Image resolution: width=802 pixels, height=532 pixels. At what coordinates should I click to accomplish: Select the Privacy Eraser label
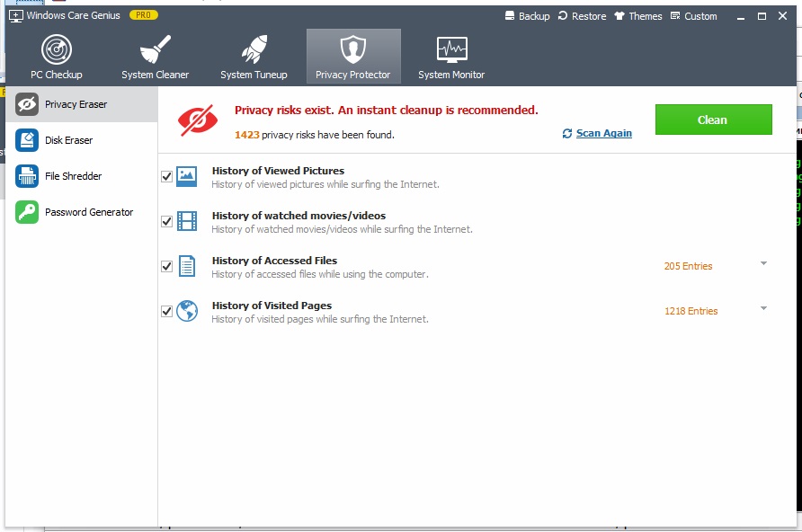(x=76, y=104)
